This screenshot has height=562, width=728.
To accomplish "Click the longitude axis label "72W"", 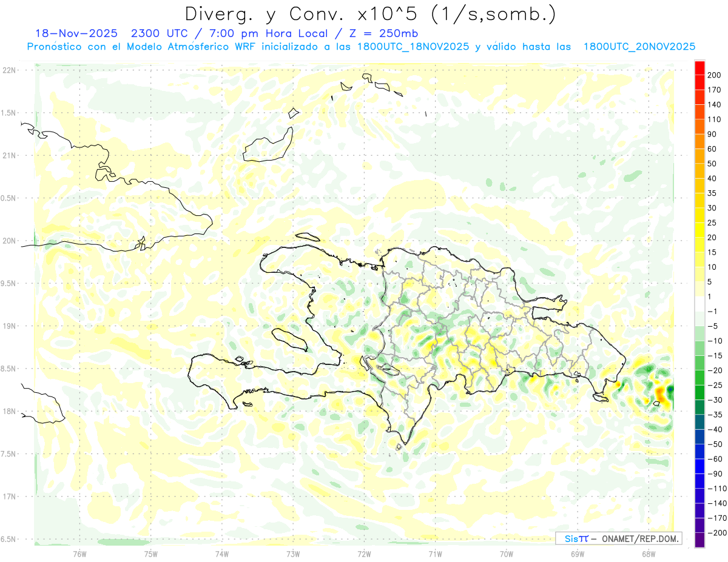I will click(364, 554).
